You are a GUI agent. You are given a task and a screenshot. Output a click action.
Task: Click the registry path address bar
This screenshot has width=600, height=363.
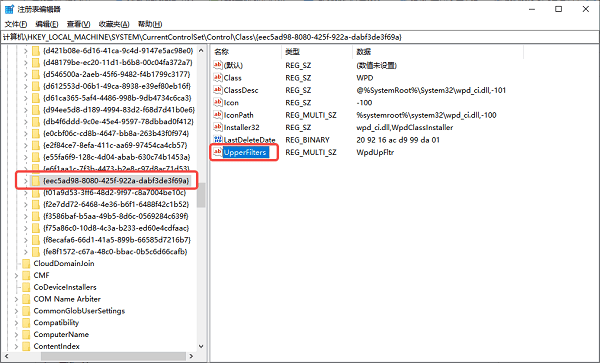pyautogui.click(x=300, y=37)
